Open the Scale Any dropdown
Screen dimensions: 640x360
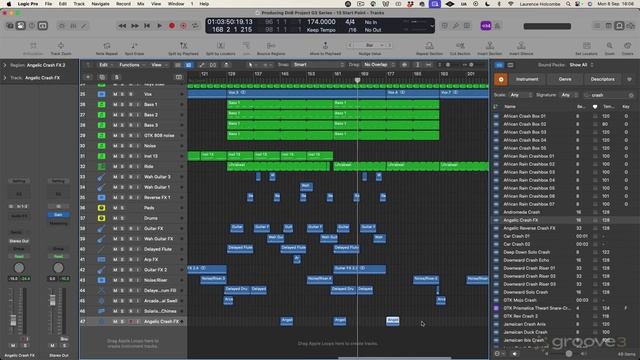pos(520,95)
